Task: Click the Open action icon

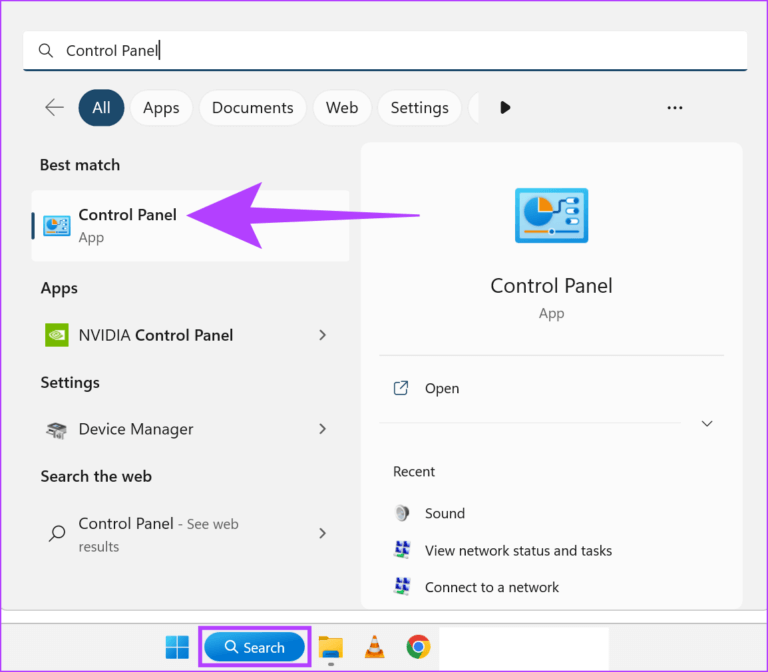Action: tap(401, 388)
